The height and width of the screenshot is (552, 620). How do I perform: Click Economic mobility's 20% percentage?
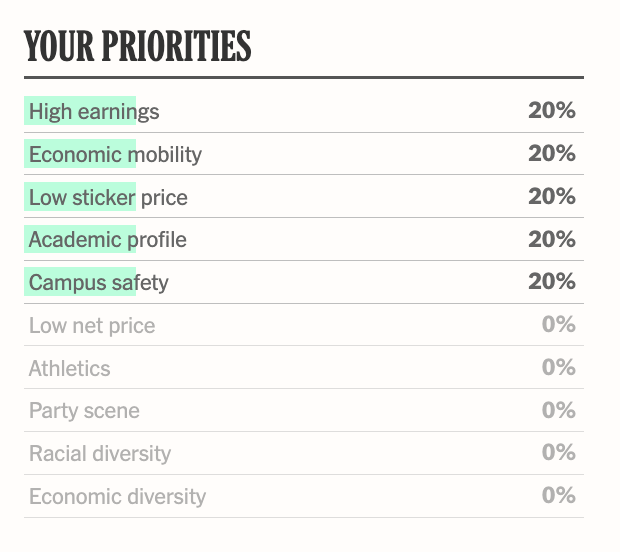552,154
